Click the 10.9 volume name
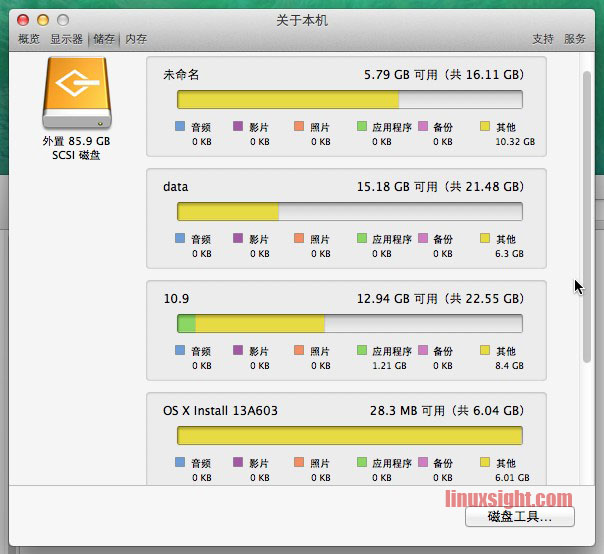Image resolution: width=604 pixels, height=554 pixels. (176, 299)
